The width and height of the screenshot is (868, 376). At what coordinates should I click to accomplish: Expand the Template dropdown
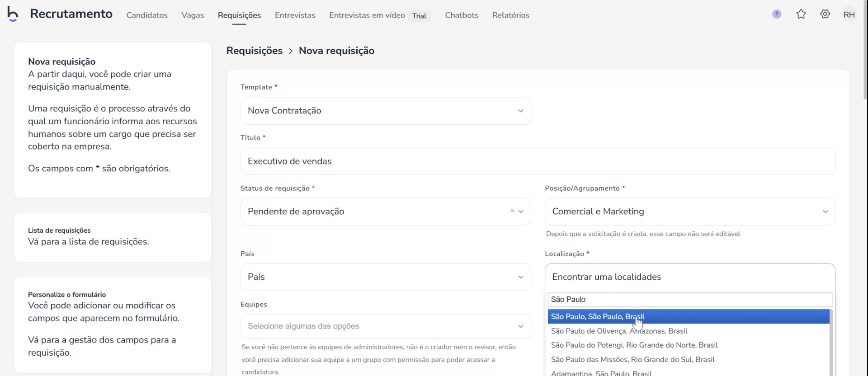(386, 111)
